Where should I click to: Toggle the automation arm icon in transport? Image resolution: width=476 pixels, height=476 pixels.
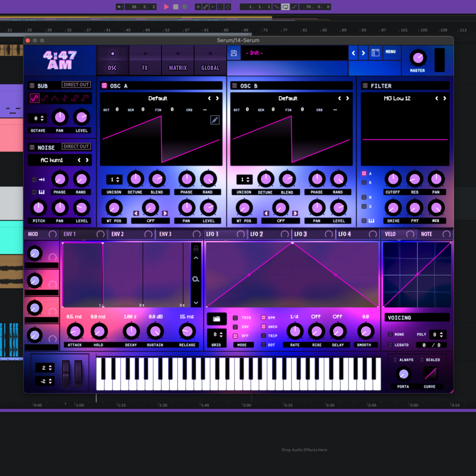(x=206, y=7)
